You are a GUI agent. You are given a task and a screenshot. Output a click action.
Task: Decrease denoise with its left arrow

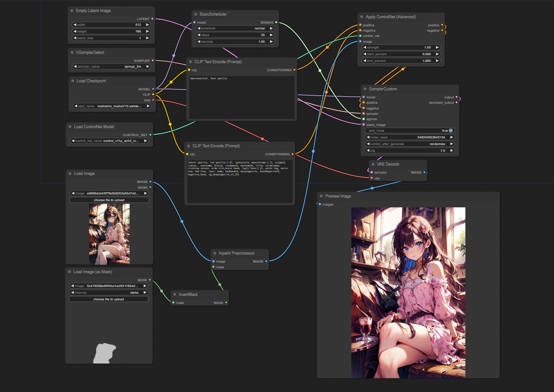point(199,41)
